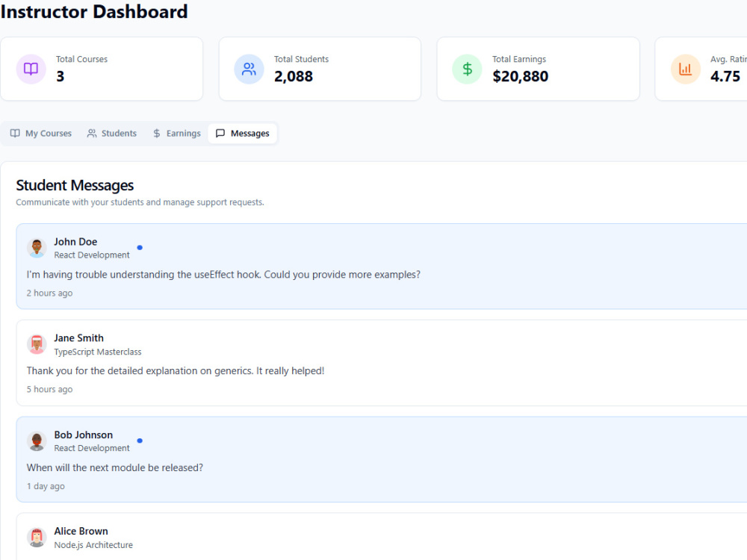
Task: Open Bob Johnson's next module message
Action: pos(381,459)
